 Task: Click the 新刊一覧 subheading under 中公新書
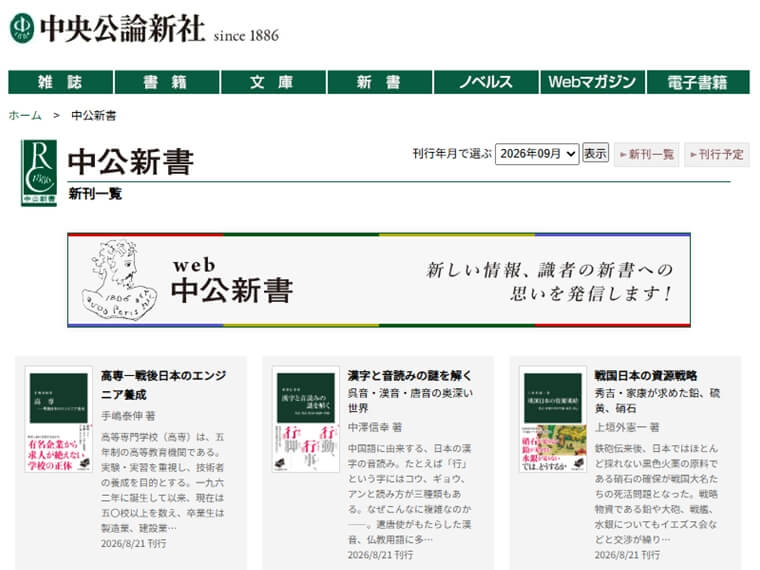pos(95,193)
